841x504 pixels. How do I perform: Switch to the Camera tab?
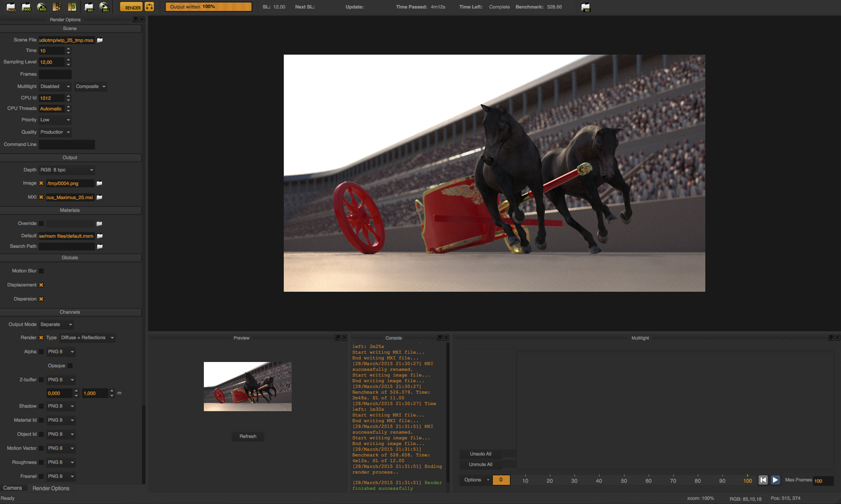[x=12, y=488]
